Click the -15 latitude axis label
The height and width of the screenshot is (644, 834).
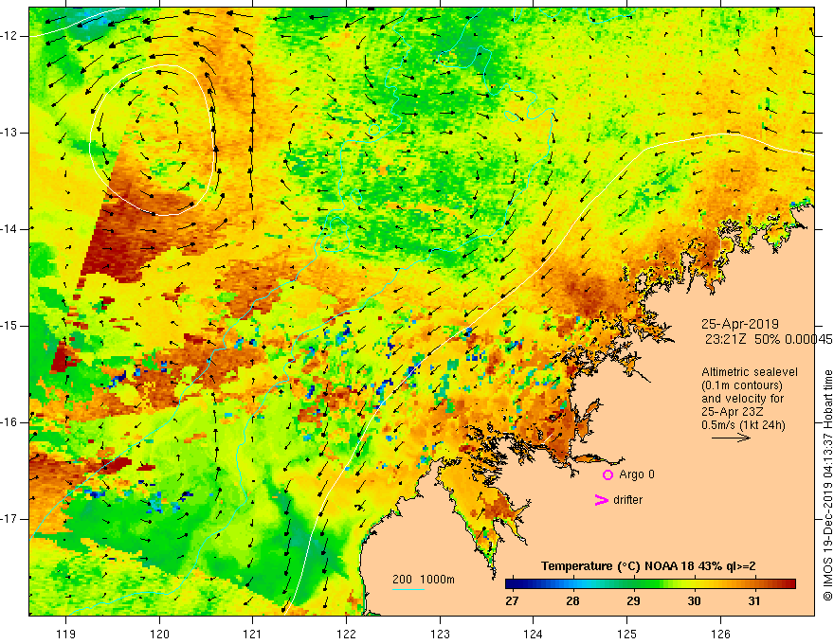(9, 326)
